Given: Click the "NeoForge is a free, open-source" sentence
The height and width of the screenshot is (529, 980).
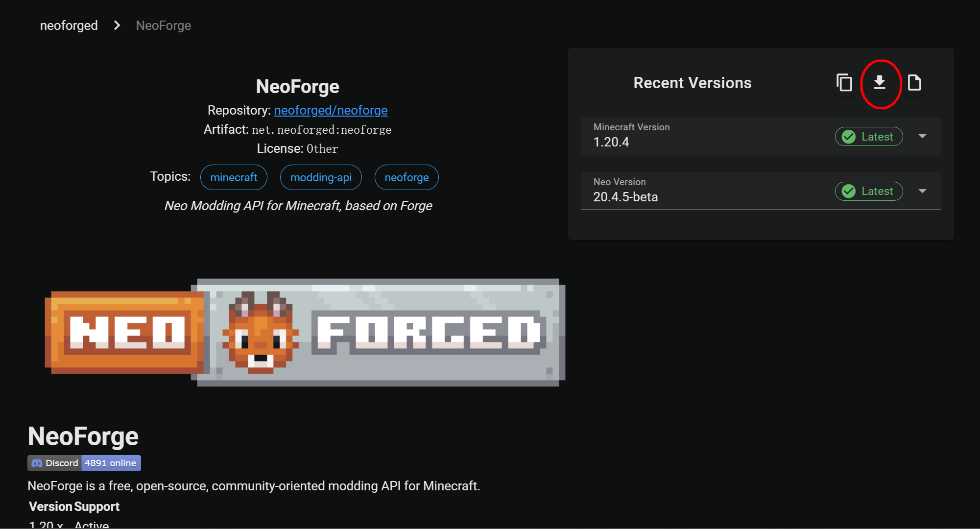Looking at the screenshot, I should coord(254,486).
